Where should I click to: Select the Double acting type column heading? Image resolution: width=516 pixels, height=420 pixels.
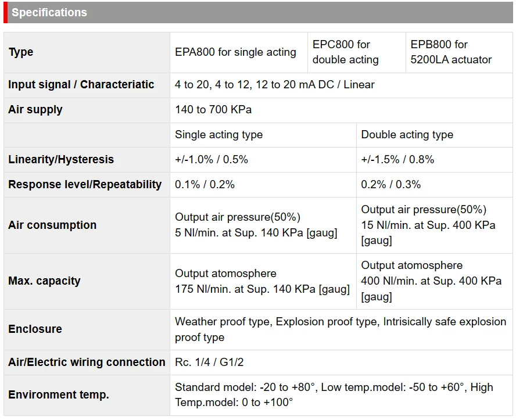(x=407, y=135)
